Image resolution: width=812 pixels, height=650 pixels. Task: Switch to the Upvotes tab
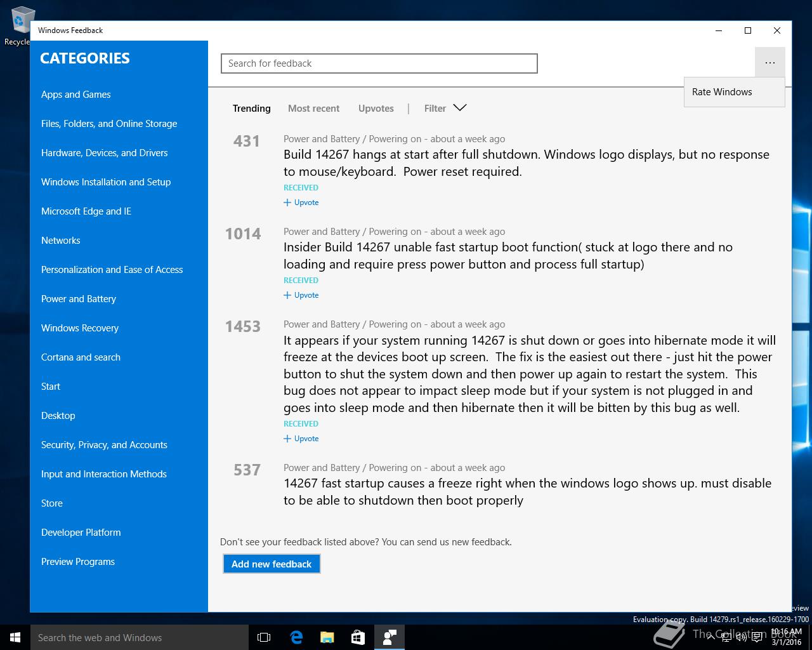click(376, 109)
